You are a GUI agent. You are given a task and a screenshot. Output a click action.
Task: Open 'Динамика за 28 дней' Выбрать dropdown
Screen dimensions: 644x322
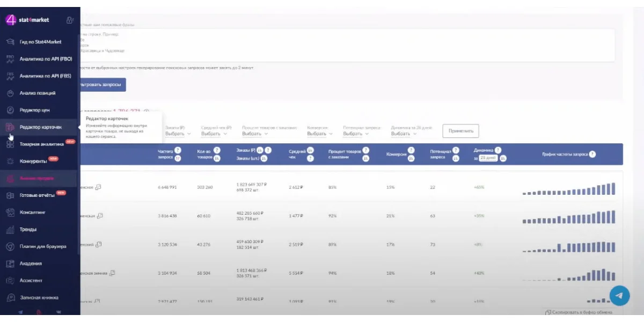point(403,134)
